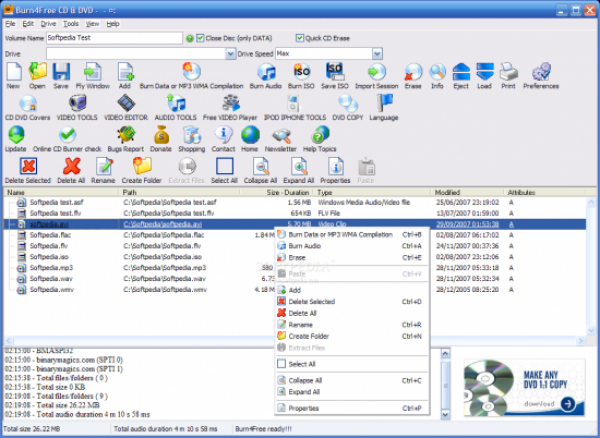Click the Burn Audio toolbar icon
The width and height of the screenshot is (600, 438).
(x=266, y=74)
